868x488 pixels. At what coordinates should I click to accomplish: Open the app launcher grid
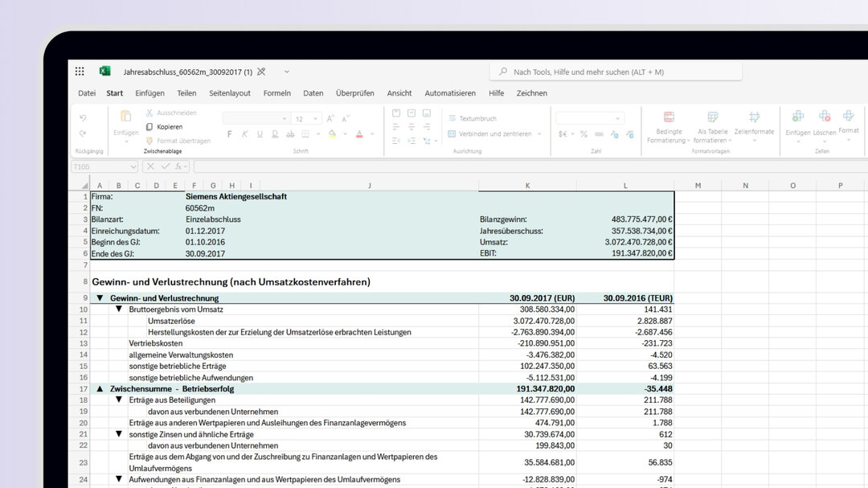[x=80, y=72]
